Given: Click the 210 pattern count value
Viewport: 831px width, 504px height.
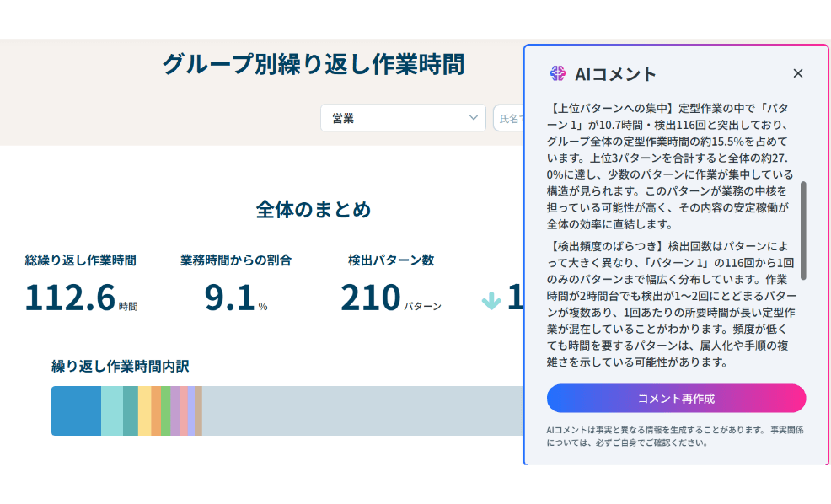Looking at the screenshot, I should click(x=371, y=297).
